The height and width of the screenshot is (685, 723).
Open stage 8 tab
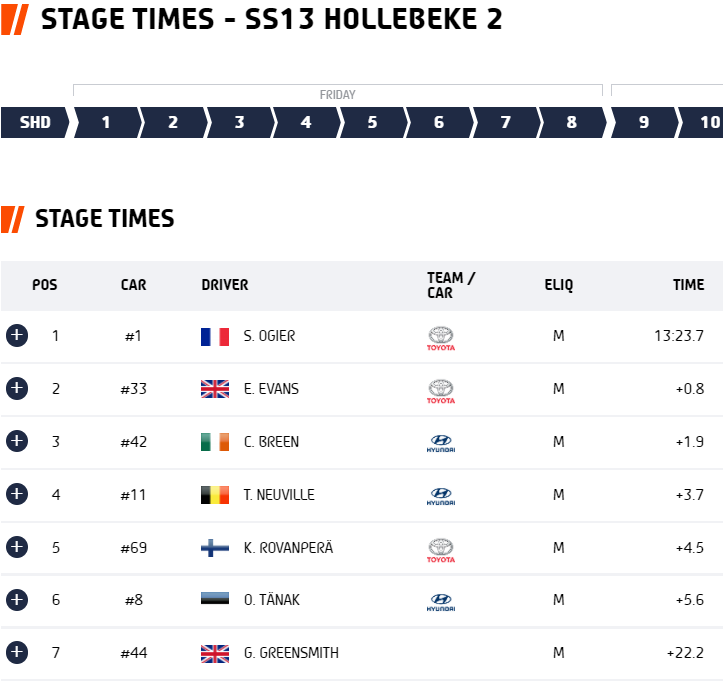pyautogui.click(x=572, y=123)
